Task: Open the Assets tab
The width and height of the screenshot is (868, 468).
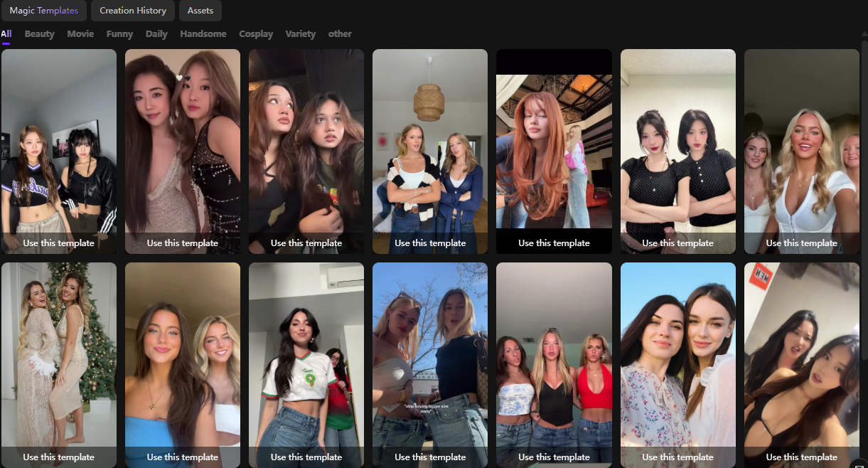Action: click(200, 11)
